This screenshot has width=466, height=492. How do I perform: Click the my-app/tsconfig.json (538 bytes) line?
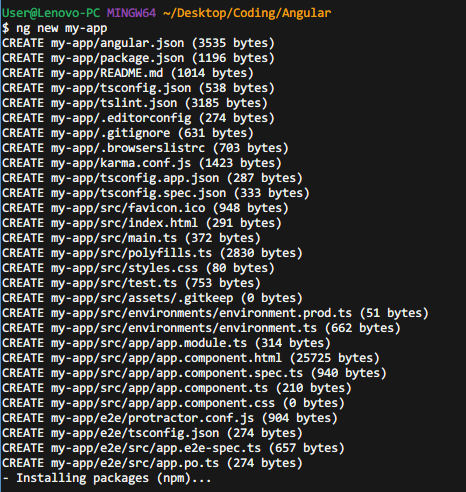(138, 88)
